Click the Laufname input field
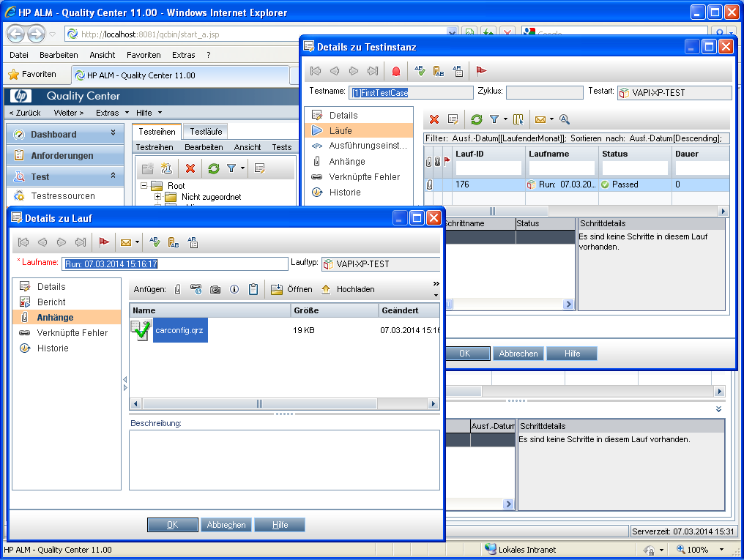The image size is (744, 560). (x=174, y=264)
